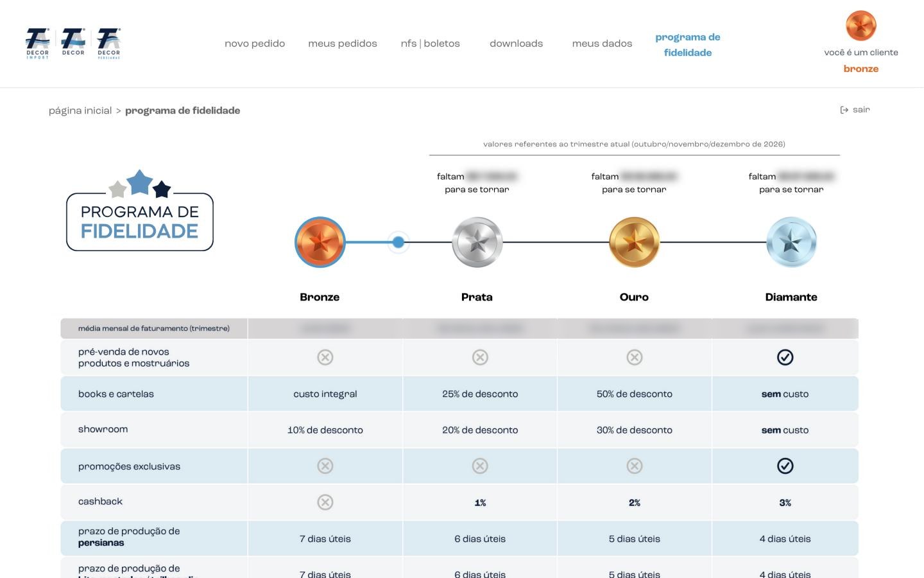
Task: Click the 3% cashback Diamante cell
Action: coord(785,502)
